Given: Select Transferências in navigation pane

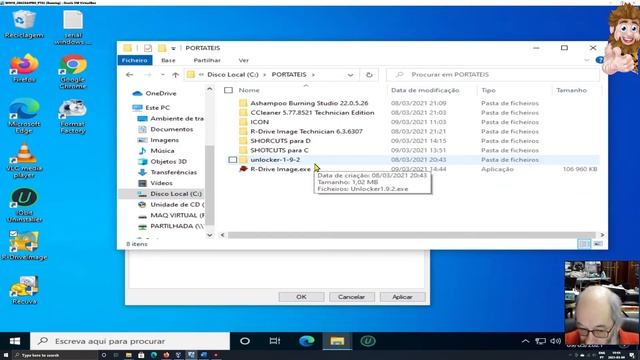Looking at the screenshot, I should pyautogui.click(x=173, y=172).
